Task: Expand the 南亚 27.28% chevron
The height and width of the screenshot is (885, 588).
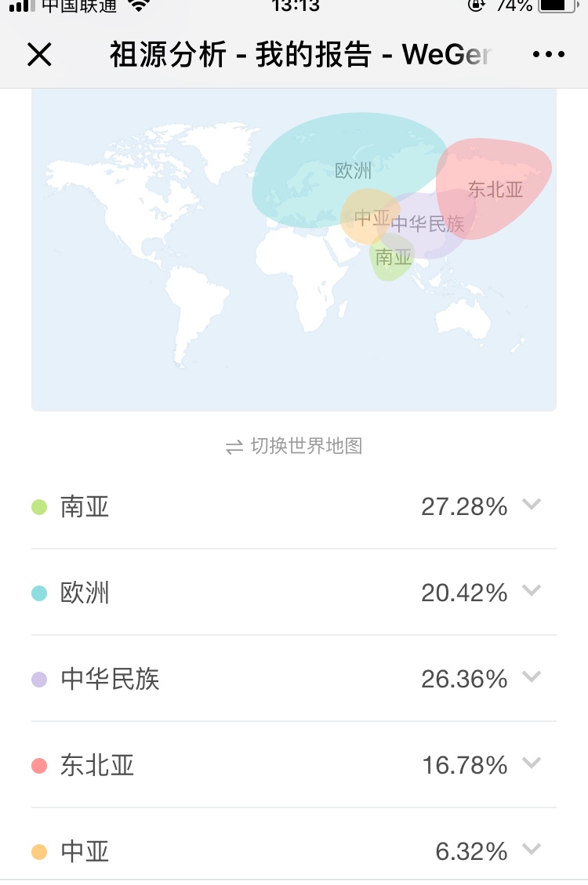Action: (x=532, y=504)
